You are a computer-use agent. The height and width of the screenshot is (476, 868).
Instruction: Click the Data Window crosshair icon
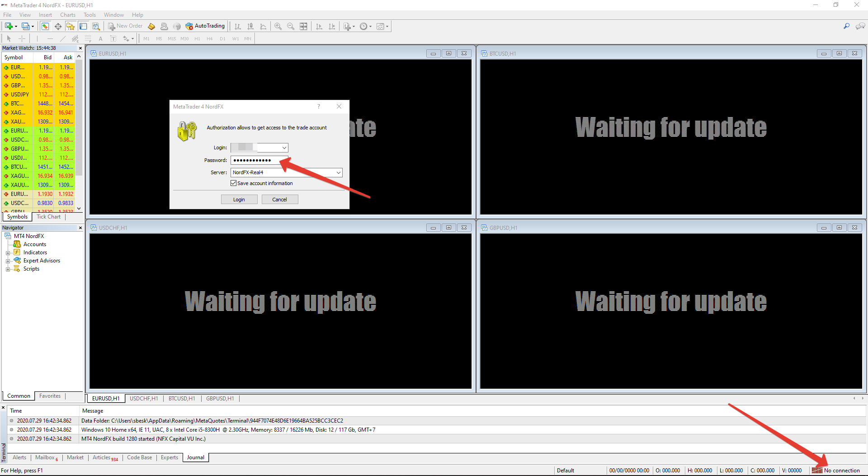58,26
